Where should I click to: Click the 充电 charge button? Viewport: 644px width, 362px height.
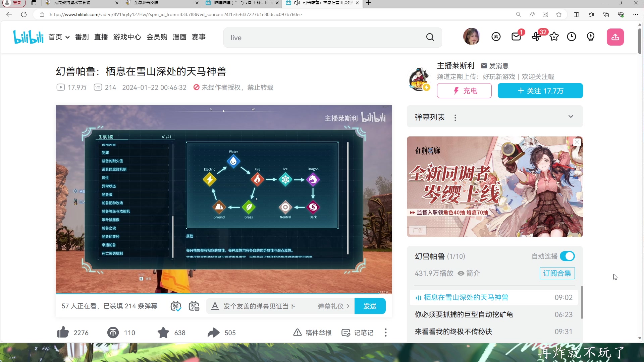coord(464,90)
